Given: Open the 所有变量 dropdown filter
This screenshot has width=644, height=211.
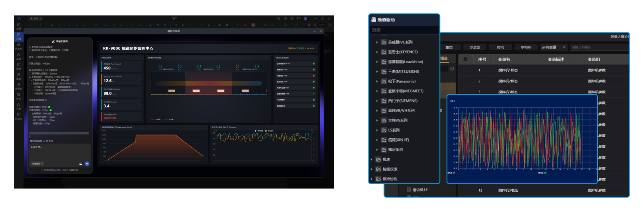Looking at the screenshot, I should point(554,47).
